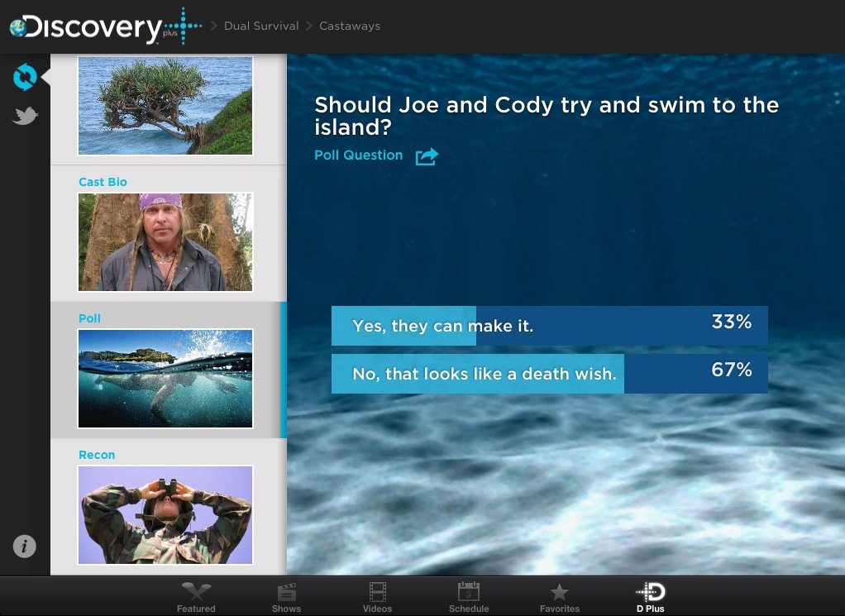This screenshot has height=616, width=845.
Task: Share the poll question via share icon
Action: click(x=426, y=156)
